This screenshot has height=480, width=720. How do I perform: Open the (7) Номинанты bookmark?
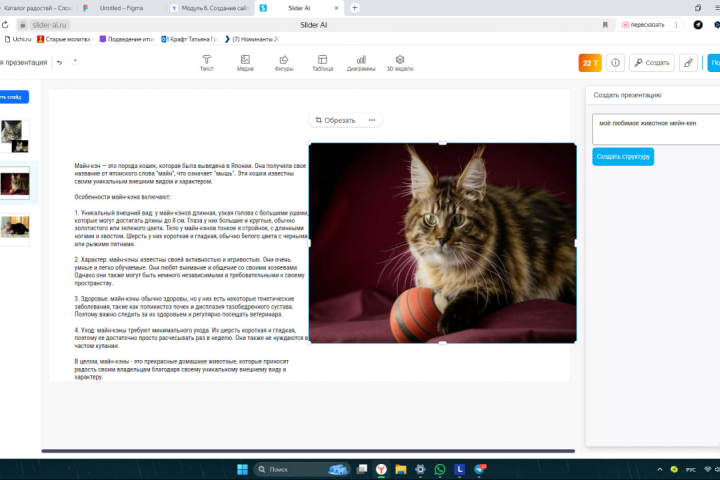click(x=252, y=39)
